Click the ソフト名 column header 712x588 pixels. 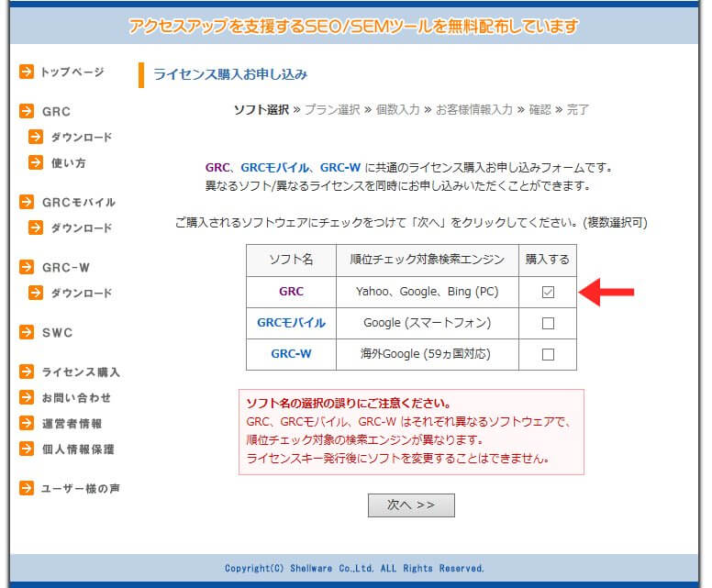[x=291, y=261]
